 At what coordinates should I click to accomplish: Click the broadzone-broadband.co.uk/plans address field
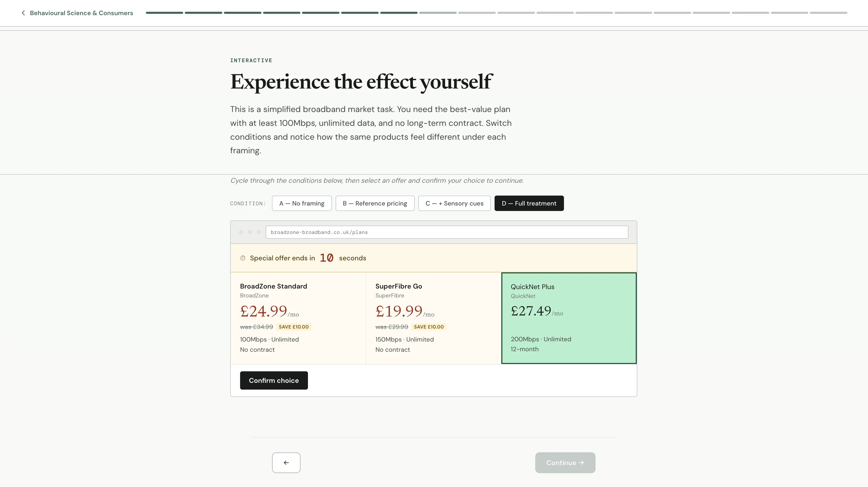[447, 232]
